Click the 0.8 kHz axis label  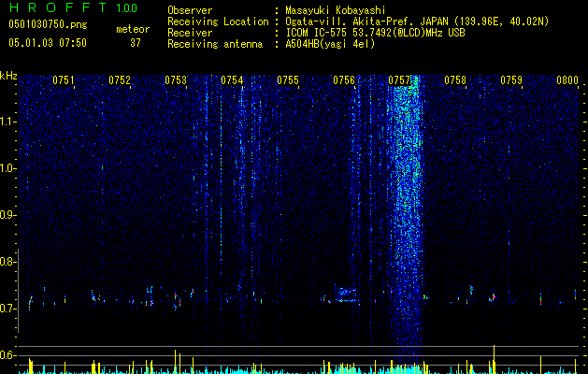[x=7, y=262]
